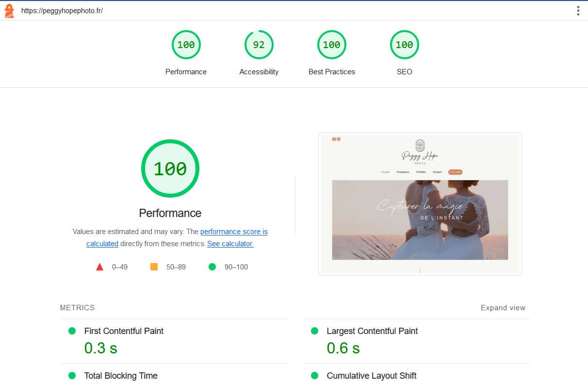588x385 pixels.
Task: Click Expand view above the metrics list
Action: (x=503, y=307)
